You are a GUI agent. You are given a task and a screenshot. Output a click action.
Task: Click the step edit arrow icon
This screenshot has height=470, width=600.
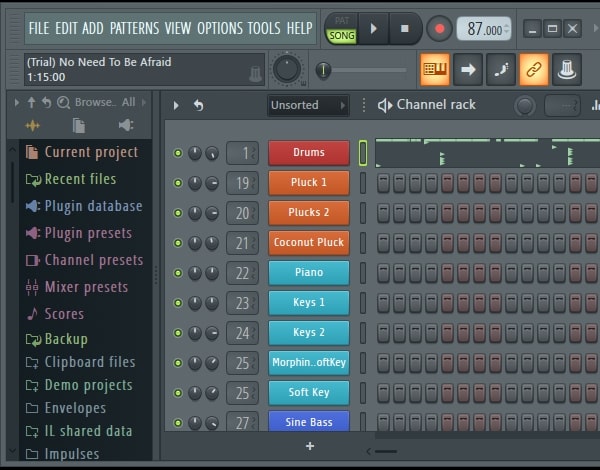pyautogui.click(x=468, y=69)
